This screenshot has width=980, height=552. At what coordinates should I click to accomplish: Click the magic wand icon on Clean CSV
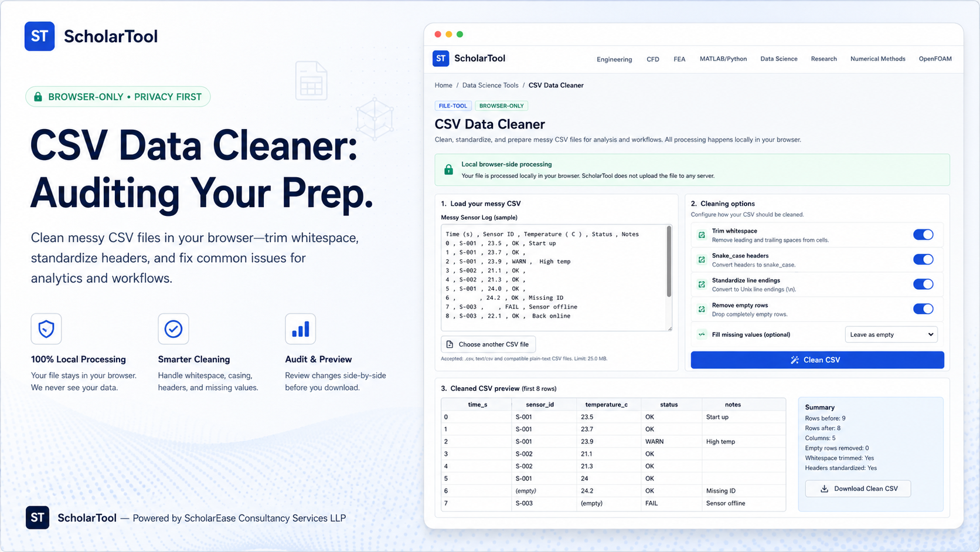[x=795, y=360]
